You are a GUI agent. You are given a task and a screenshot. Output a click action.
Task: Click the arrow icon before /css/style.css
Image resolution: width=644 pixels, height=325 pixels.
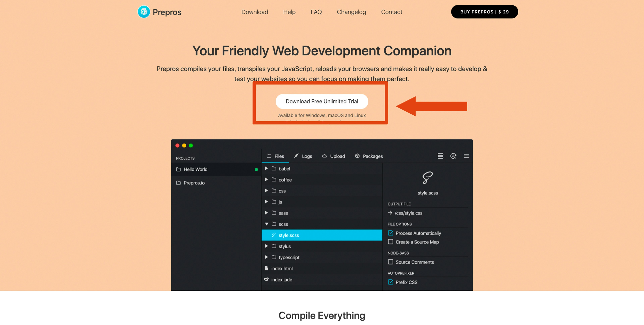pos(390,213)
